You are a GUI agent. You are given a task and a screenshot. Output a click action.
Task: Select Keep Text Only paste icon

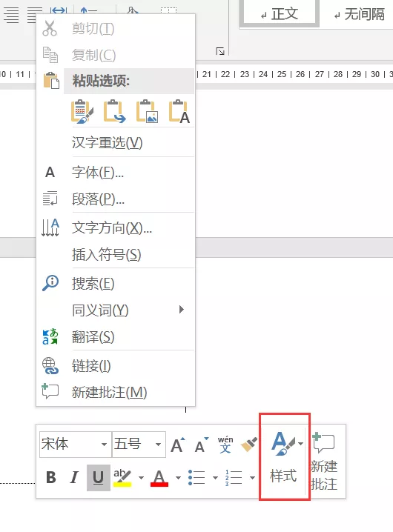pyautogui.click(x=179, y=111)
